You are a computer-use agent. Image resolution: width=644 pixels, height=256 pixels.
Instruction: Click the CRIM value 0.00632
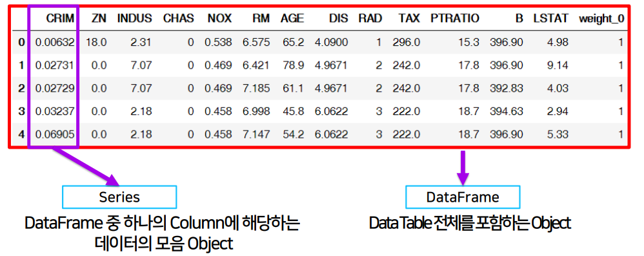(x=55, y=42)
